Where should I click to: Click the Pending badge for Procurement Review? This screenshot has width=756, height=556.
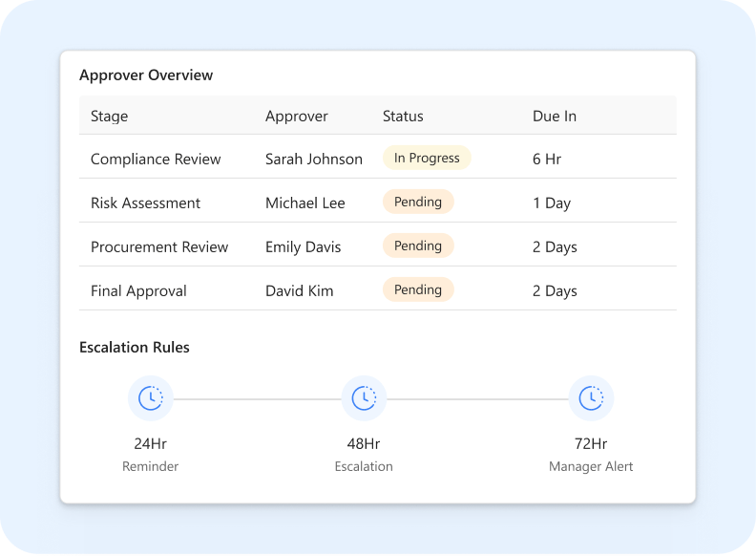point(418,246)
